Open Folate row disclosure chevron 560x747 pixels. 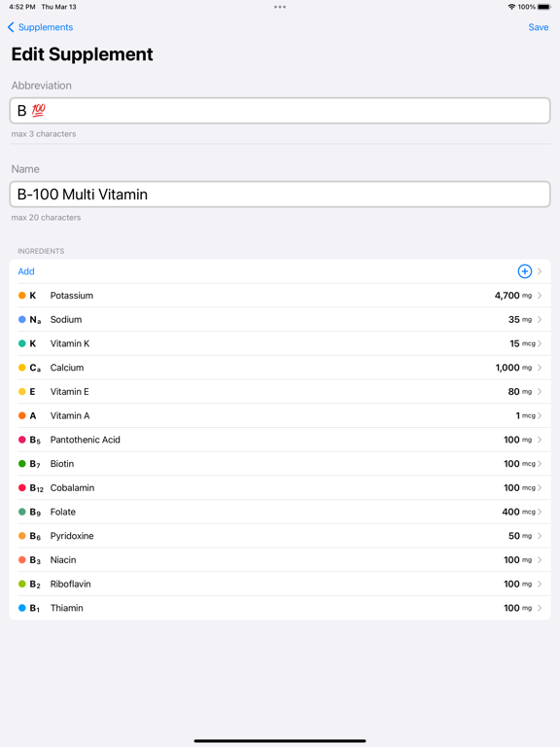pyautogui.click(x=540, y=512)
